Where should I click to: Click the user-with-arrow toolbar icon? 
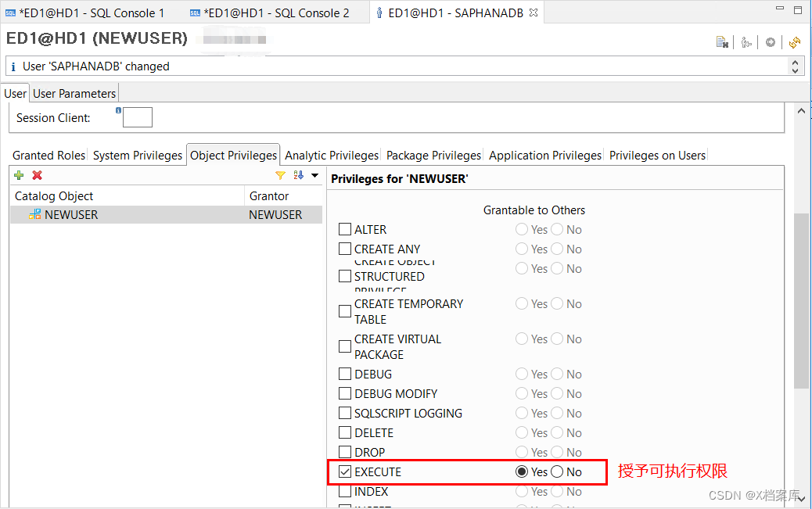click(x=746, y=42)
